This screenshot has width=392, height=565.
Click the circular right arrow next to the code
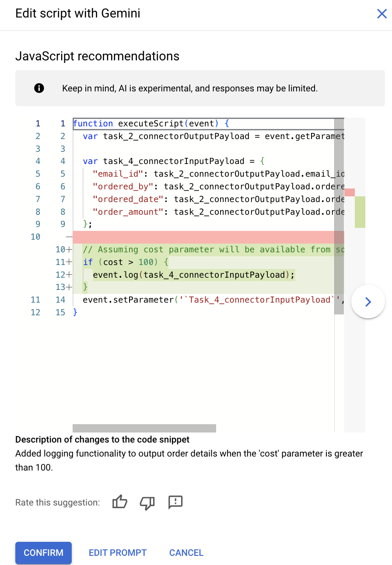pos(368,301)
